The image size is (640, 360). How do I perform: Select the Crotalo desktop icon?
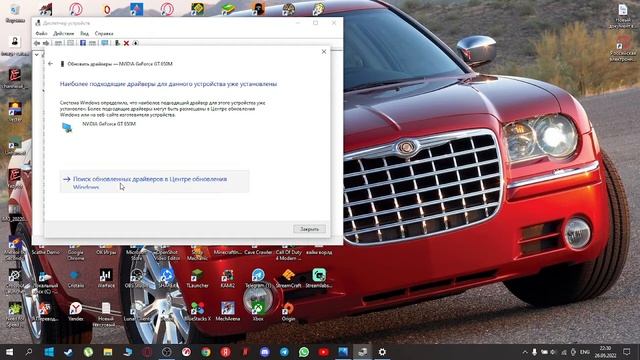(x=76, y=279)
